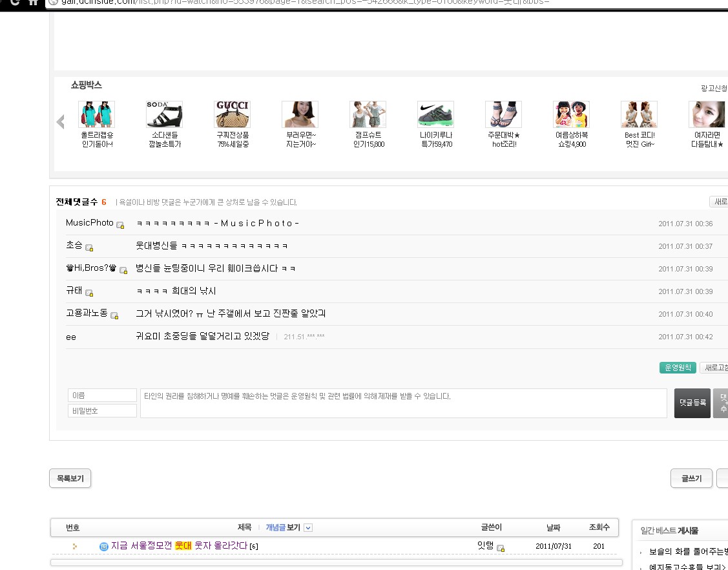Click the 날짜 column header
The width and height of the screenshot is (728, 570).
tap(553, 527)
